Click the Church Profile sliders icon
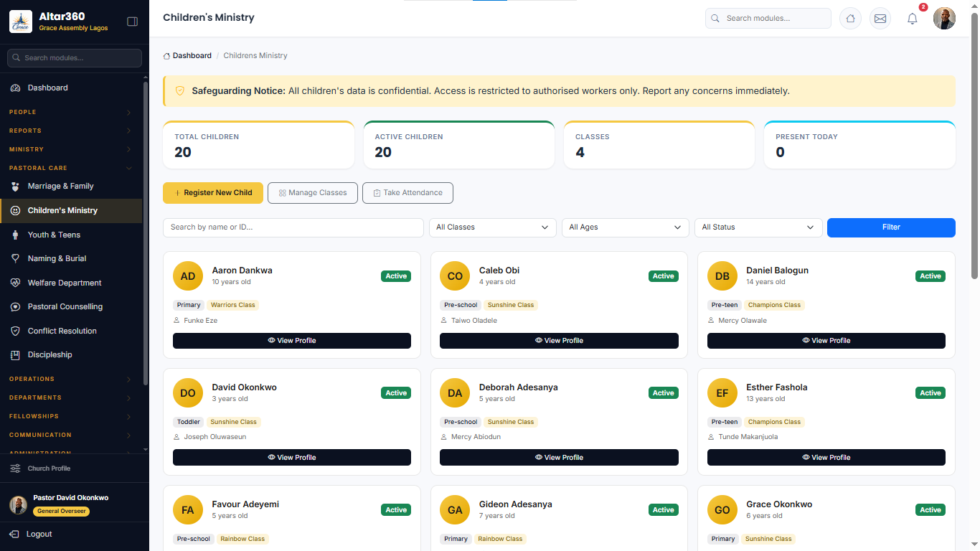This screenshot has width=980, height=551. 15,468
